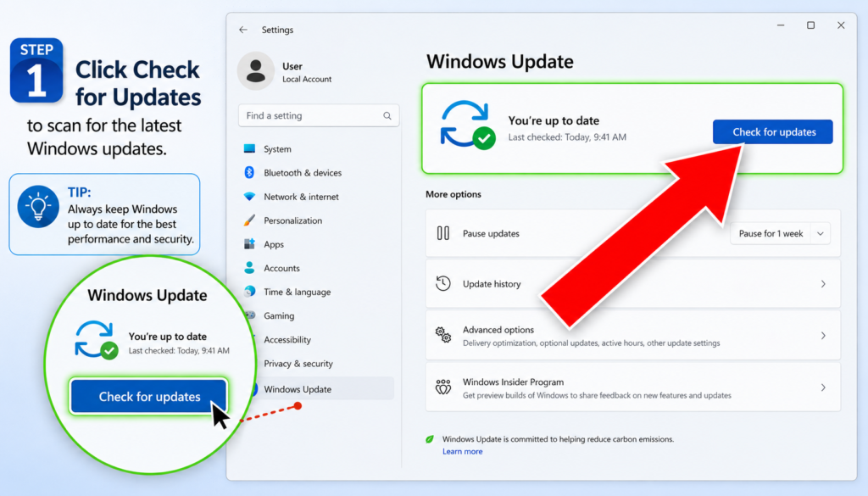
Task: Click the Bluetooth icon in sidebar
Action: tap(249, 173)
